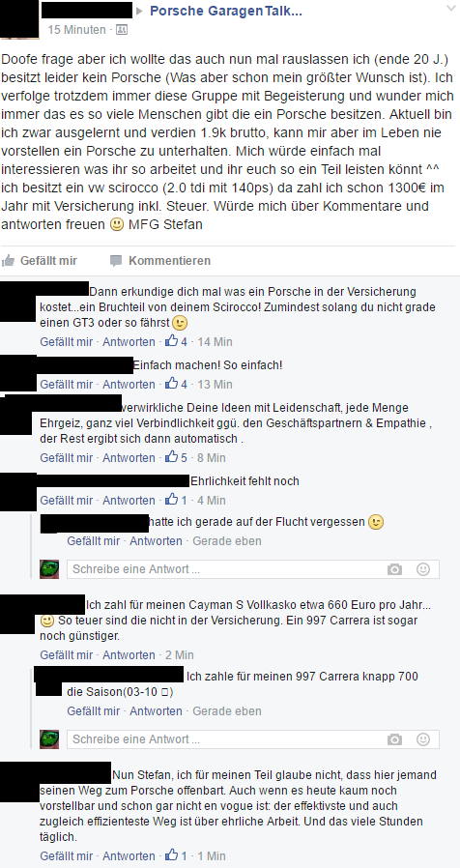Open the 4 likes count on the GT3 comment
460x868 pixels.
[177, 341]
